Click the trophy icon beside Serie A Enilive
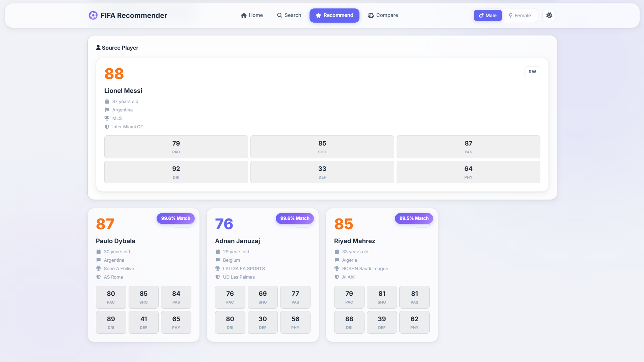 pyautogui.click(x=99, y=268)
